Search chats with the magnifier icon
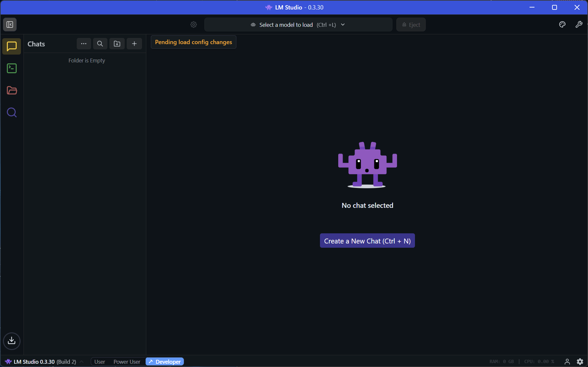Viewport: 588px width, 367px height. [x=100, y=44]
